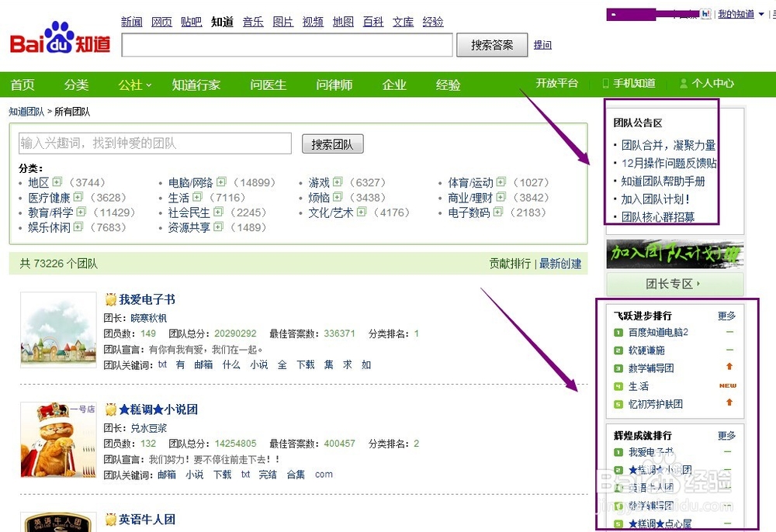The width and height of the screenshot is (776, 532).
Task: Open the 团长专区 button
Action: [x=675, y=284]
